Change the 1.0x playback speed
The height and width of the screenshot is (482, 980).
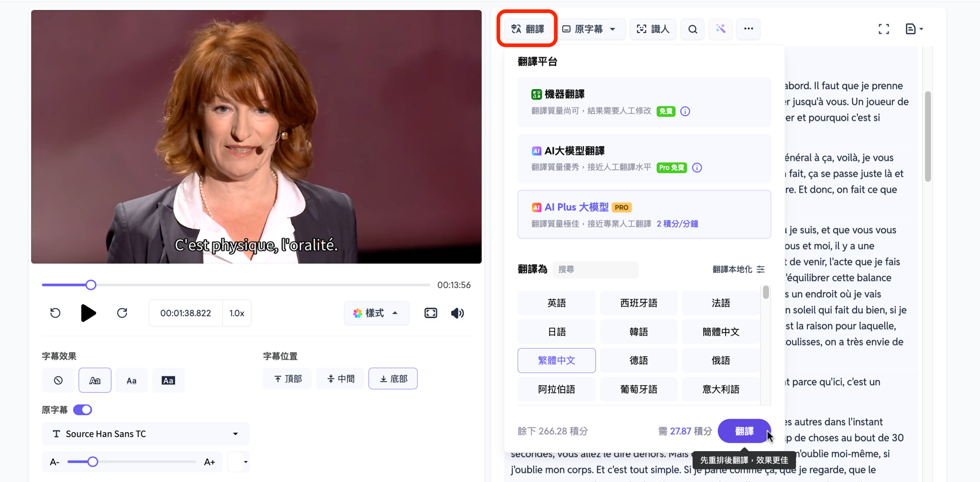[x=237, y=313]
